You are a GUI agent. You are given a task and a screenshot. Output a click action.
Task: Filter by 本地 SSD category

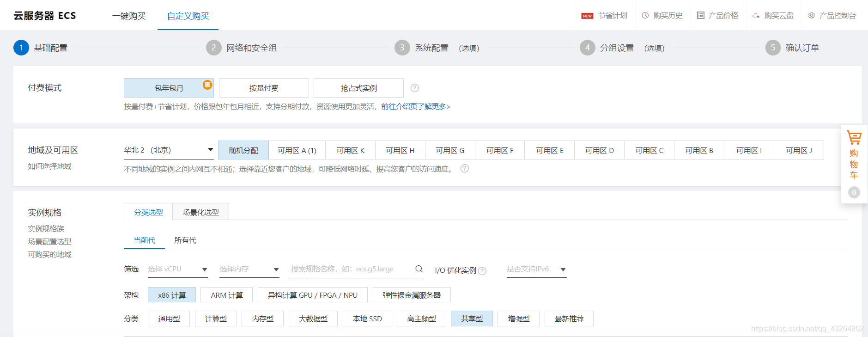367,319
